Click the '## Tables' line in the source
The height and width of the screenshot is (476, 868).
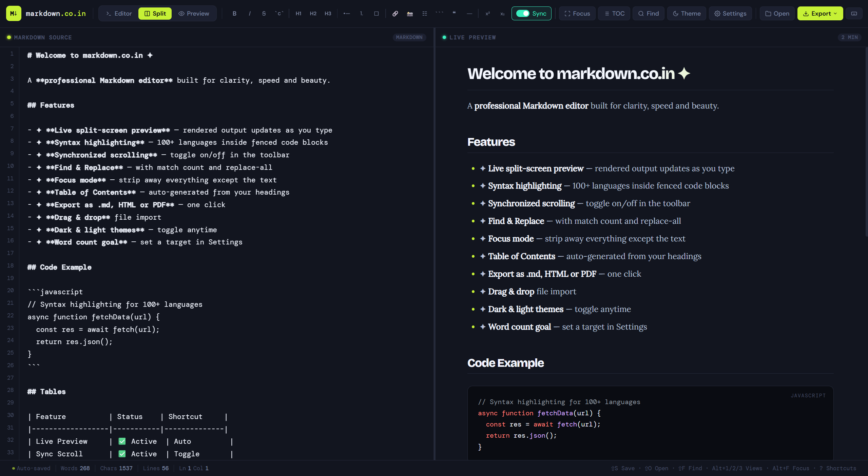click(x=46, y=392)
